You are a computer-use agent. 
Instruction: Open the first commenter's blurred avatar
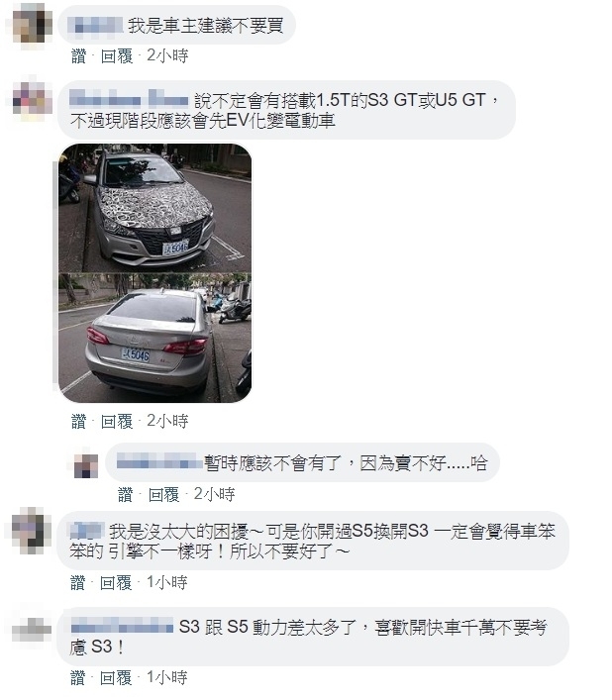(x=32, y=24)
